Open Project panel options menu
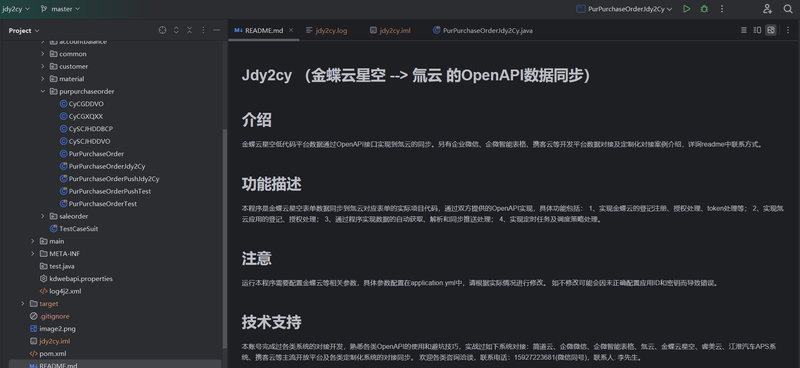This screenshot has width=800, height=368. pyautogui.click(x=203, y=30)
